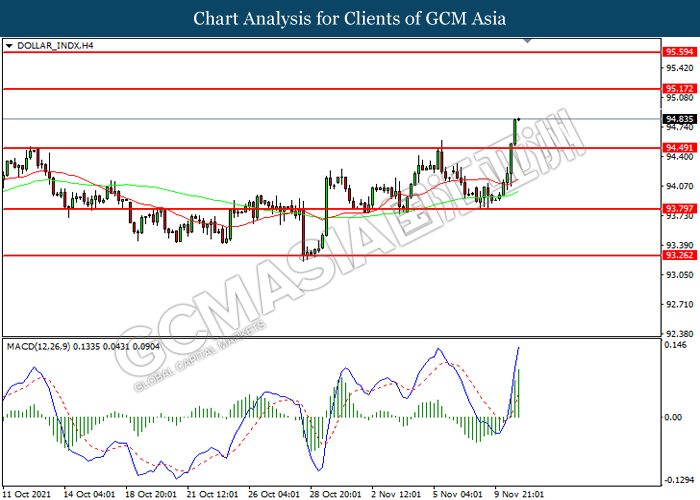Select the DOLLAR_INDX.H4 chart label
The image size is (700, 500).
tap(55, 46)
